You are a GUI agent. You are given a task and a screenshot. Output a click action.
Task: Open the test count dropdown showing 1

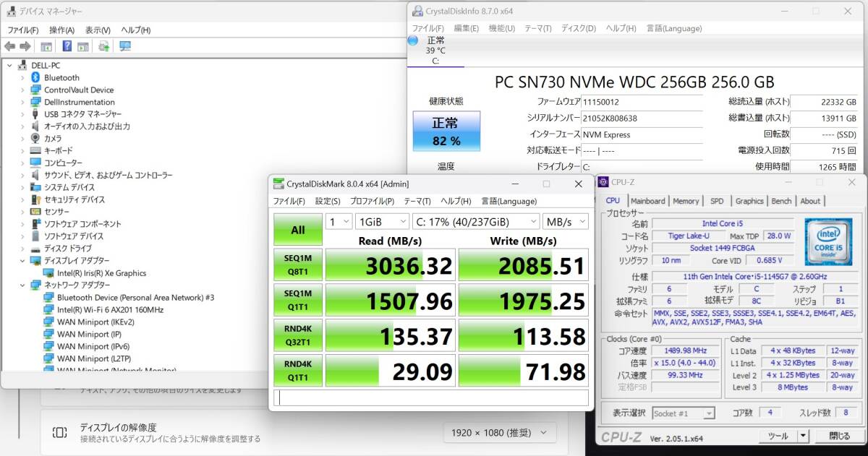coord(339,221)
